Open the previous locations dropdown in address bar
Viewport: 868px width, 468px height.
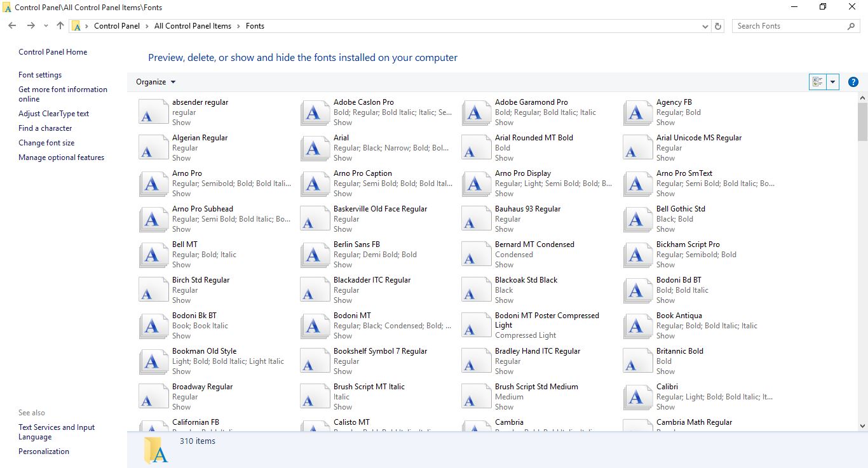tap(705, 26)
